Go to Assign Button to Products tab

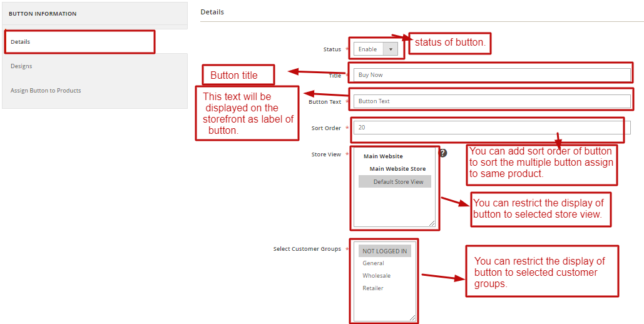(46, 91)
